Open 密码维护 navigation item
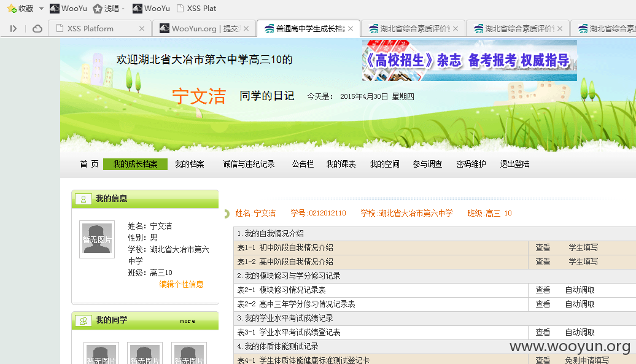This screenshot has height=364, width=636. tap(471, 164)
